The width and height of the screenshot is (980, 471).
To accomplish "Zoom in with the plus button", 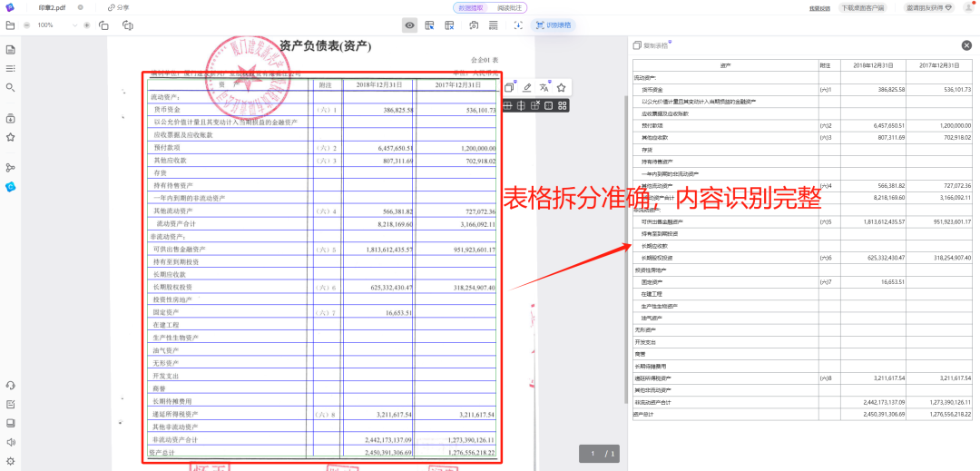I will pos(87,25).
